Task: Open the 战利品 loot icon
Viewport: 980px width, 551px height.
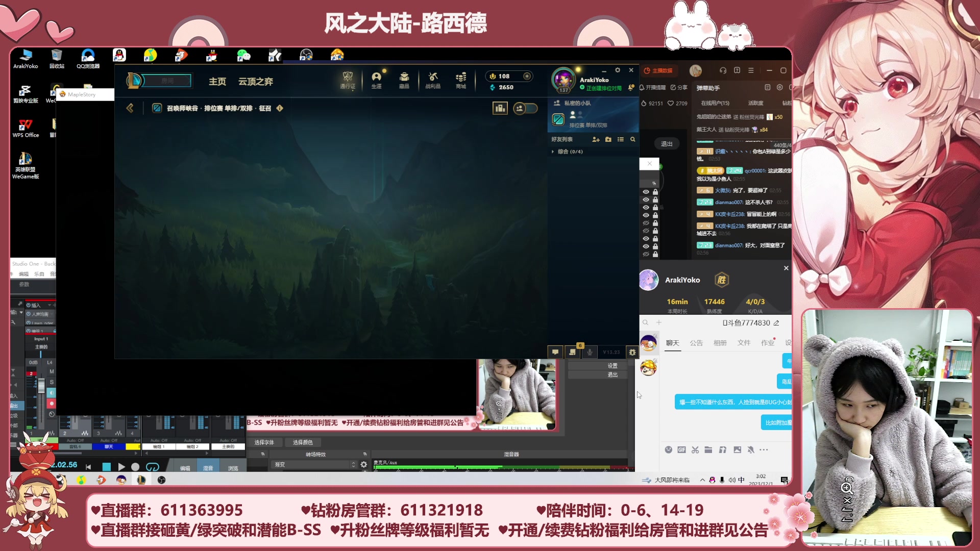Action: (433, 80)
